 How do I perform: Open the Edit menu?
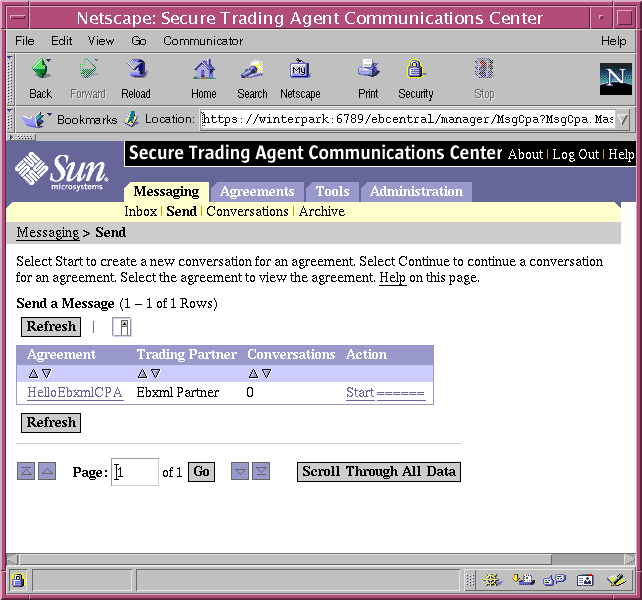pyautogui.click(x=61, y=41)
